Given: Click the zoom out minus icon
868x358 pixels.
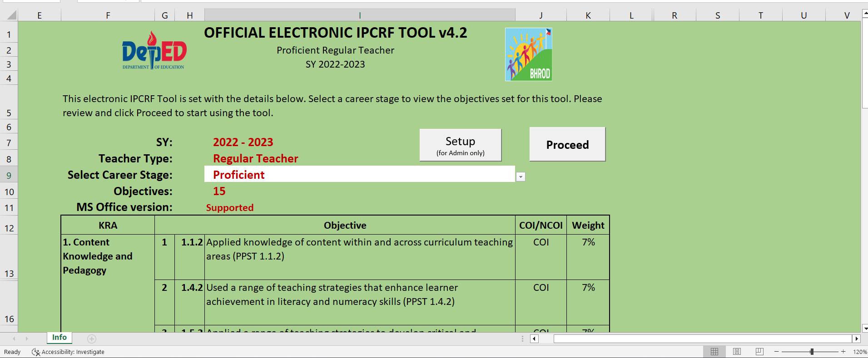Looking at the screenshot, I should click(x=777, y=352).
